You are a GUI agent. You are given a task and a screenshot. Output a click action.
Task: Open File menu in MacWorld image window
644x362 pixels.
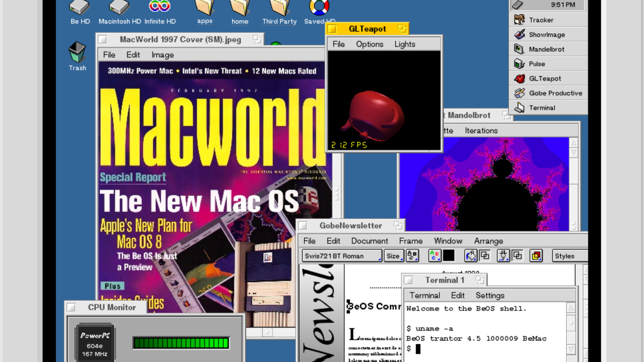109,55
